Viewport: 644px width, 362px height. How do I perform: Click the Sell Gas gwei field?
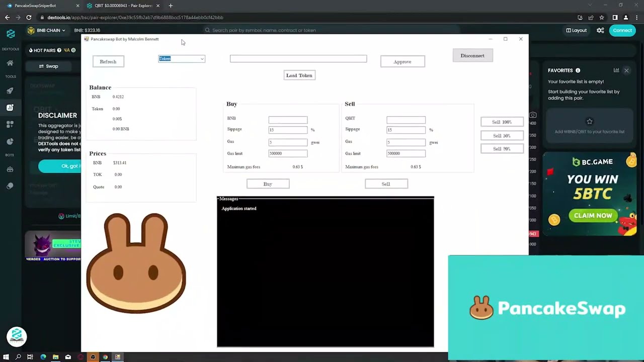coord(406,142)
